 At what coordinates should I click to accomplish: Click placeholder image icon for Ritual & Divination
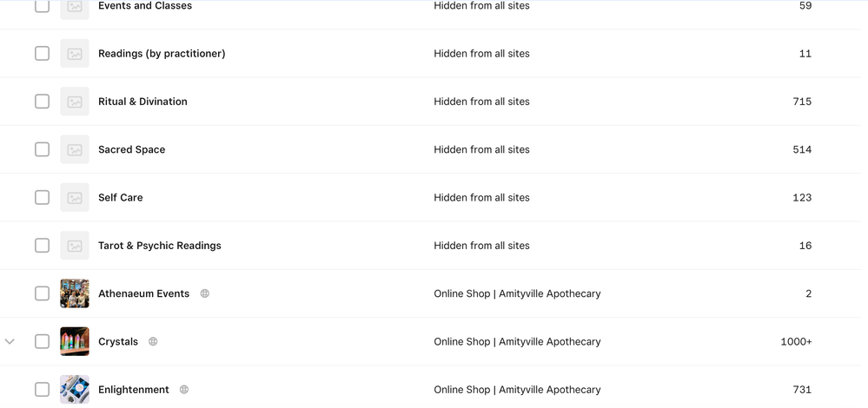(75, 102)
